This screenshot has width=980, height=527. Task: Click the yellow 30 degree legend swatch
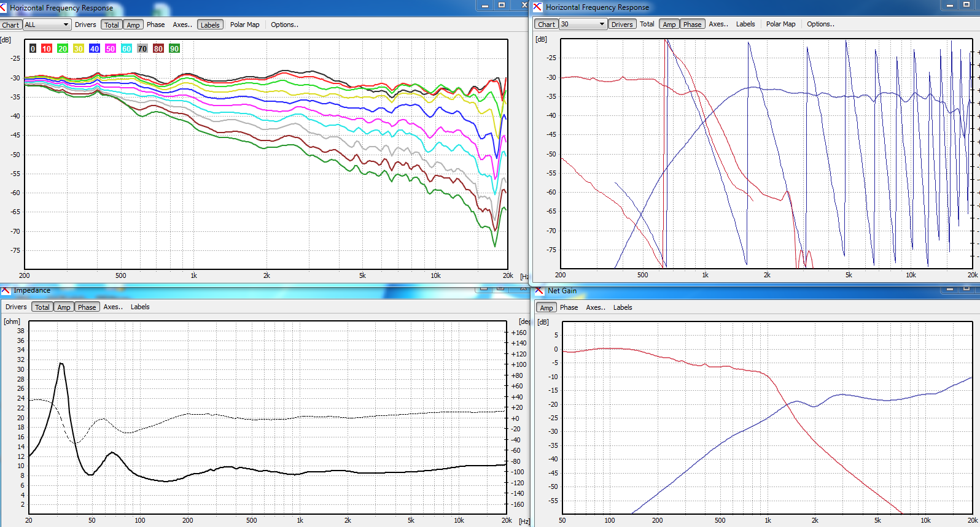79,48
